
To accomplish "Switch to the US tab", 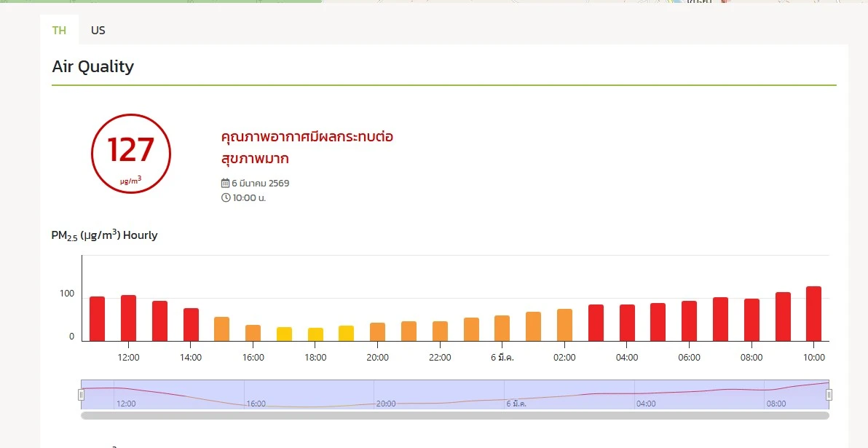I will [x=98, y=30].
